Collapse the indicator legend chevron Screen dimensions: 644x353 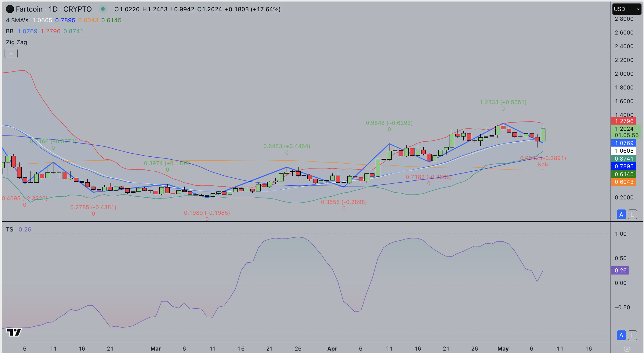click(x=11, y=53)
